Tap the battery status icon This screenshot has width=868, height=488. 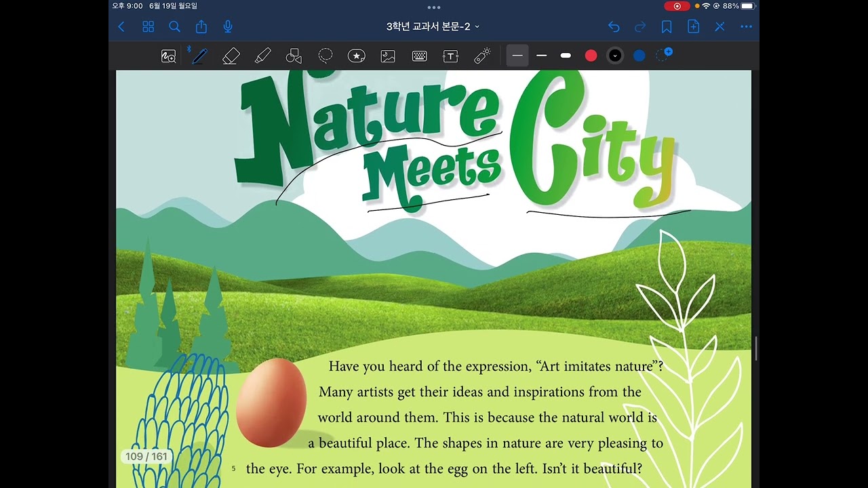747,6
